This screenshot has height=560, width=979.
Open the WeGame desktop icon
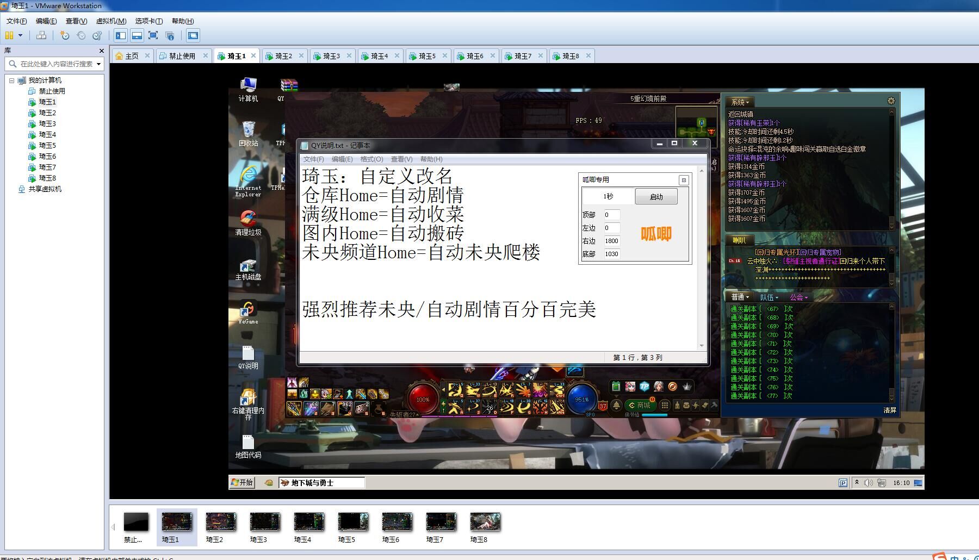click(x=248, y=313)
